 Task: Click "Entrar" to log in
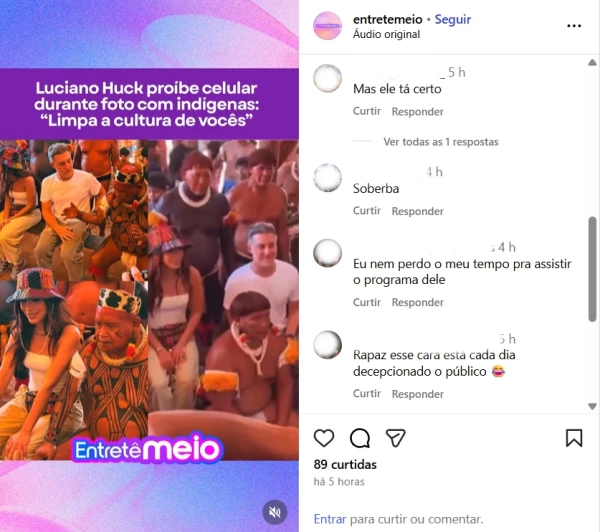pos(330,519)
